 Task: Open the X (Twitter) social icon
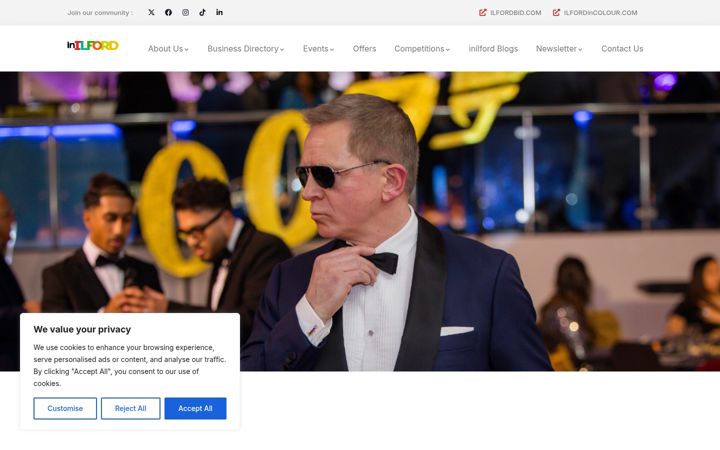(152, 12)
